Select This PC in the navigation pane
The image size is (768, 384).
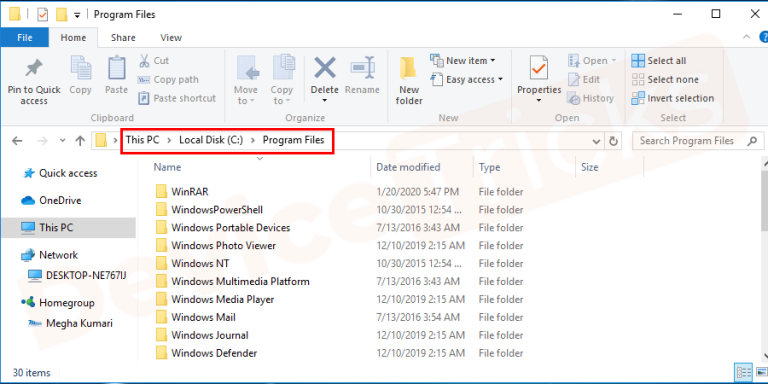tap(69, 227)
